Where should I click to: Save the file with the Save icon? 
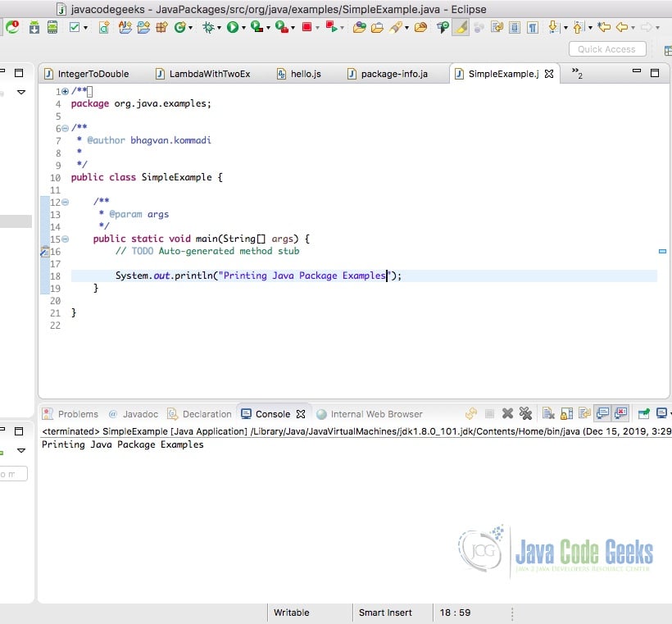point(33,27)
